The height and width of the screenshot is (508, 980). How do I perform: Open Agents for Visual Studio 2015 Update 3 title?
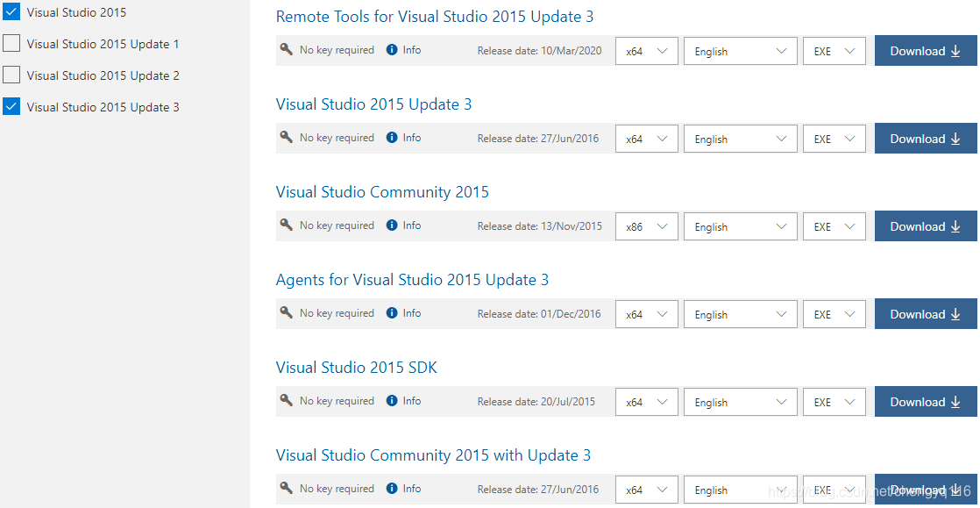pyautogui.click(x=412, y=280)
